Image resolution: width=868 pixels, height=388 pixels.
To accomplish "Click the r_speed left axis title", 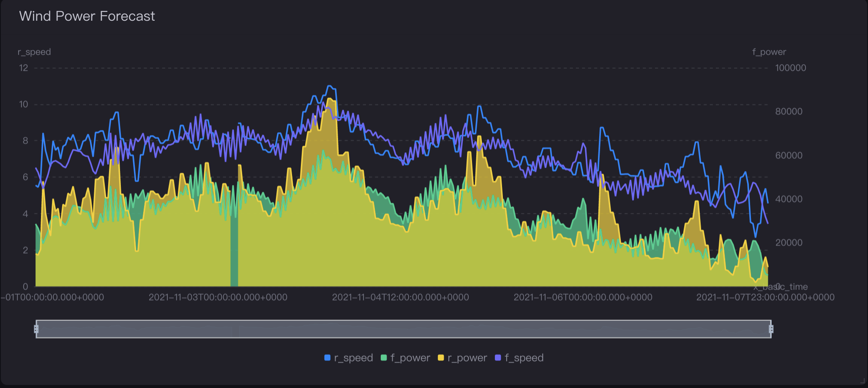I will coord(34,52).
